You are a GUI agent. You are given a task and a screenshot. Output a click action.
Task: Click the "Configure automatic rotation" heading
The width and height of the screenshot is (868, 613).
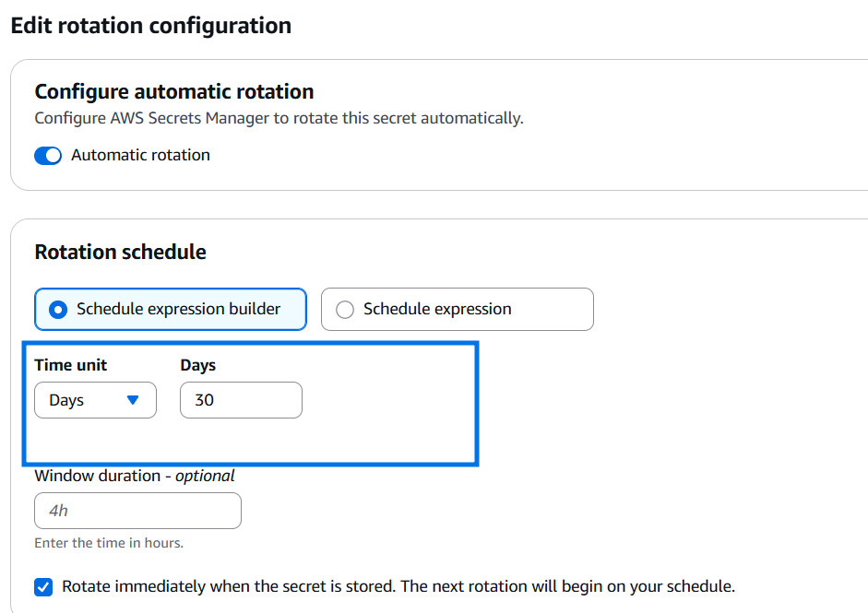point(174,92)
